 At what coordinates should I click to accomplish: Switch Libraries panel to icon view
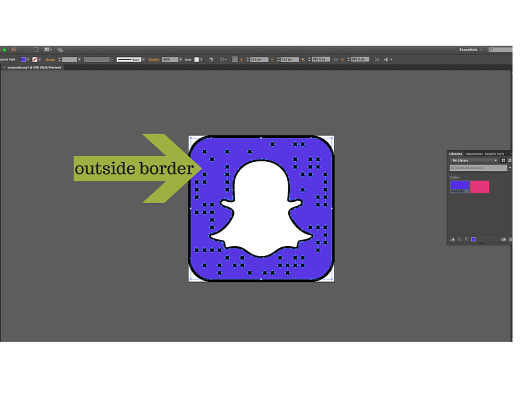tap(503, 161)
